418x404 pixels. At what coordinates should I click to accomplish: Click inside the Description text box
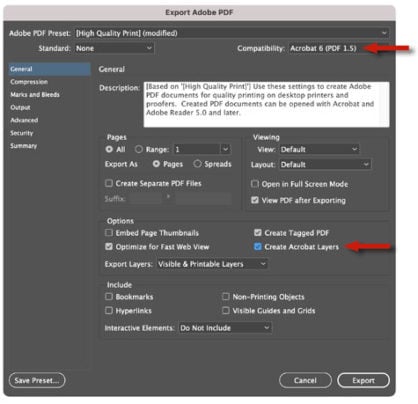coord(266,104)
